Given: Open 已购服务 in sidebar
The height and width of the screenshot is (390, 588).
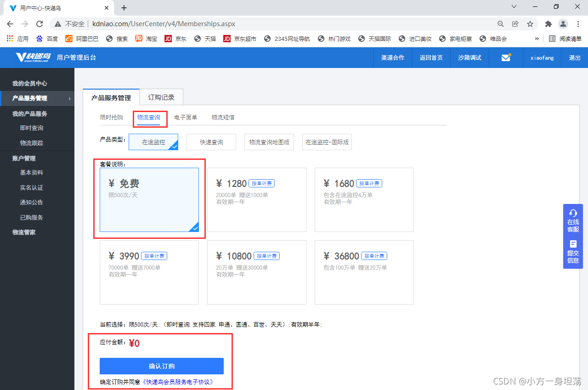Looking at the screenshot, I should tap(32, 217).
